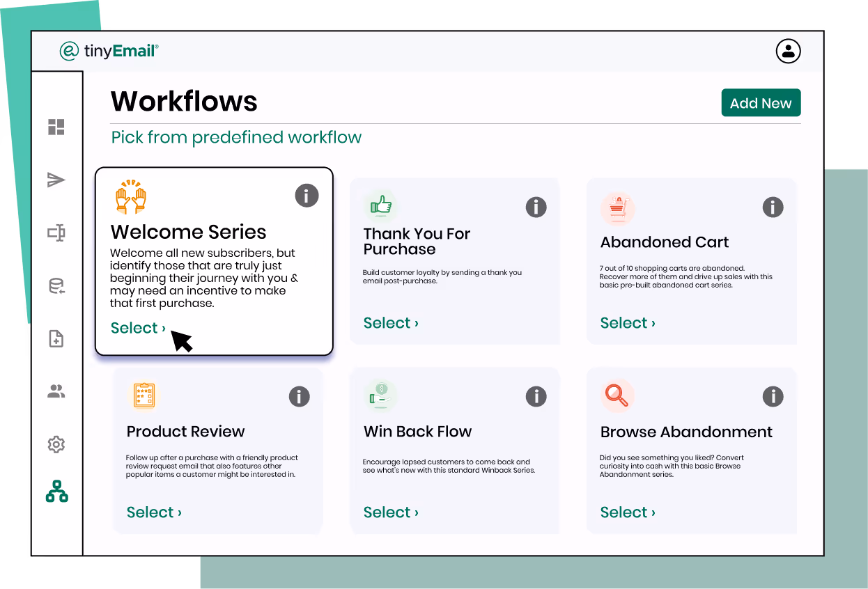Expand info on Browse Abandonment card
Screen dimensions: 868x589
[x=773, y=396]
